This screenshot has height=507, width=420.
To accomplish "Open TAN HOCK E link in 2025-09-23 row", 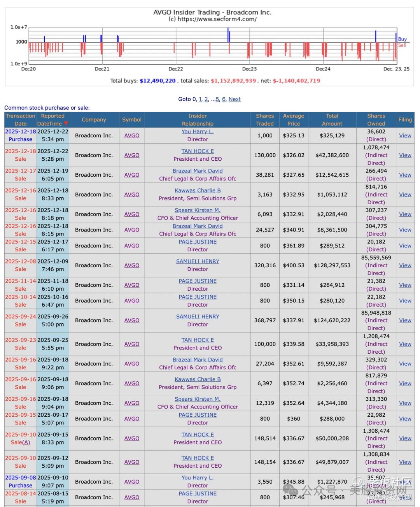I will coord(198,340).
